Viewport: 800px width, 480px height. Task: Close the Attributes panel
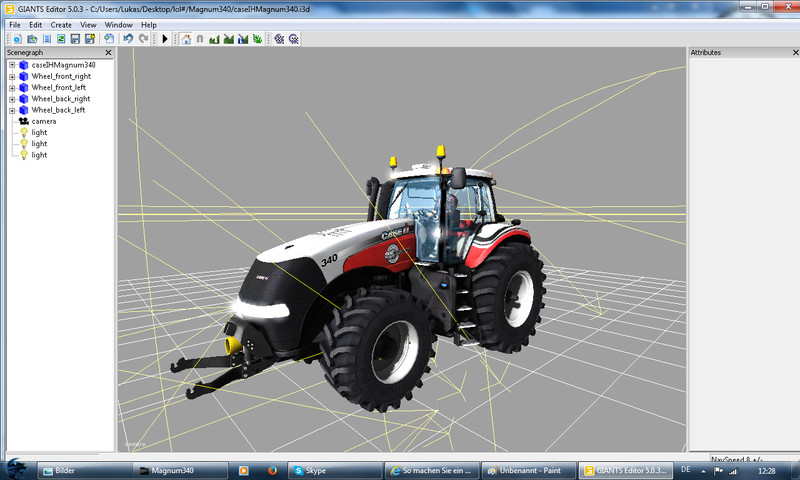click(795, 53)
